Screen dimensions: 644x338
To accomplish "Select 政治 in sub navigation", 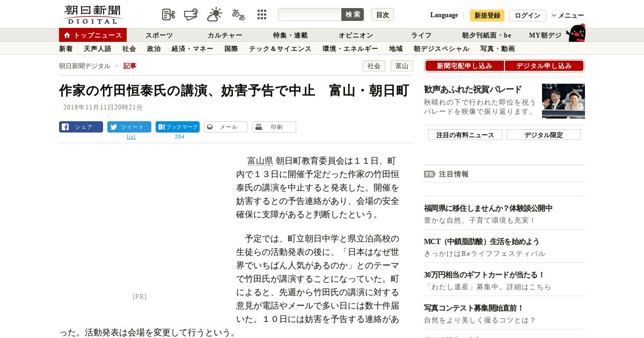I will tap(154, 48).
